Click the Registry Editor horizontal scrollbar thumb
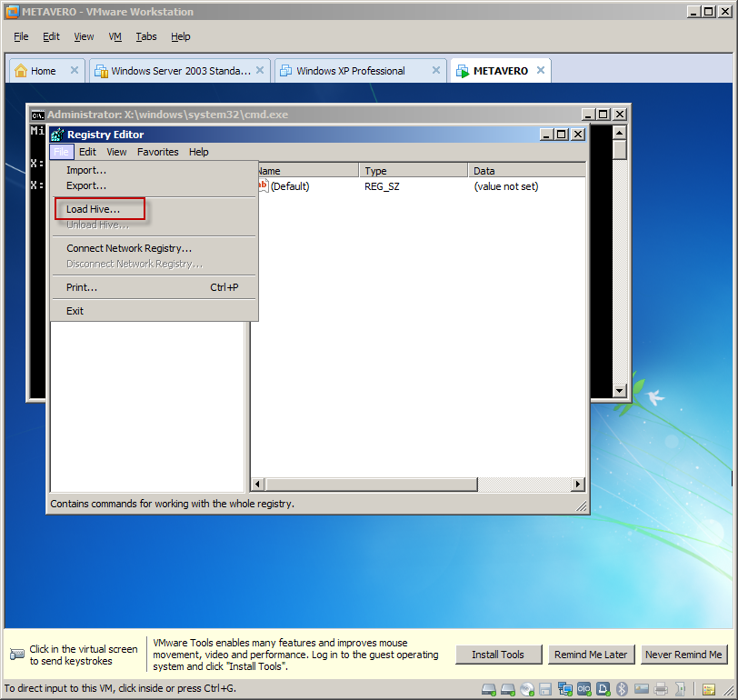This screenshot has height=700, width=738. pyautogui.click(x=372, y=484)
